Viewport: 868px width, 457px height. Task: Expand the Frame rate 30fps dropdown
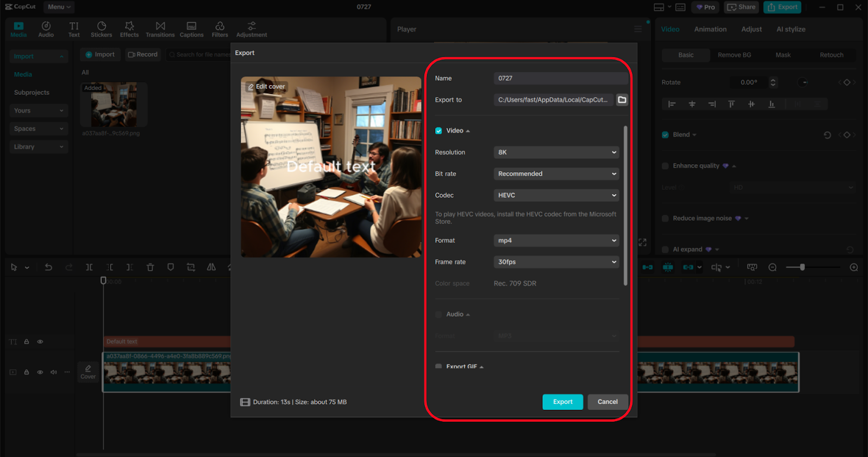coord(557,262)
